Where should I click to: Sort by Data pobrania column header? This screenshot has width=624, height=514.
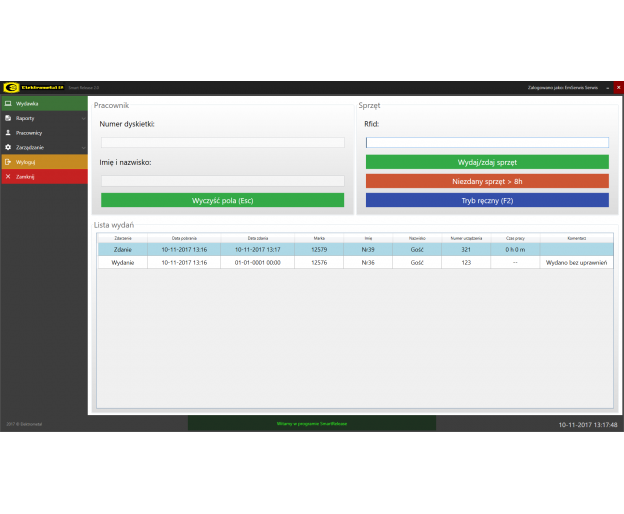185,238
